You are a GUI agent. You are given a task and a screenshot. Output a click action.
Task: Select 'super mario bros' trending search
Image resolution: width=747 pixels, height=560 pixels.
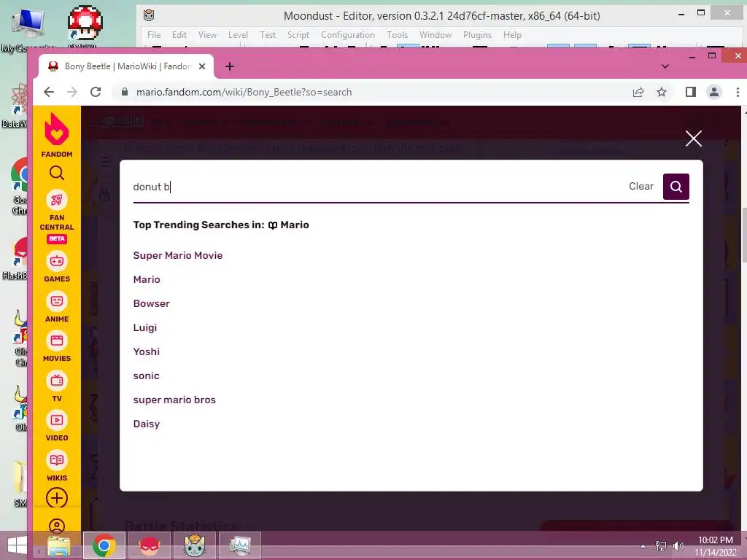(174, 400)
